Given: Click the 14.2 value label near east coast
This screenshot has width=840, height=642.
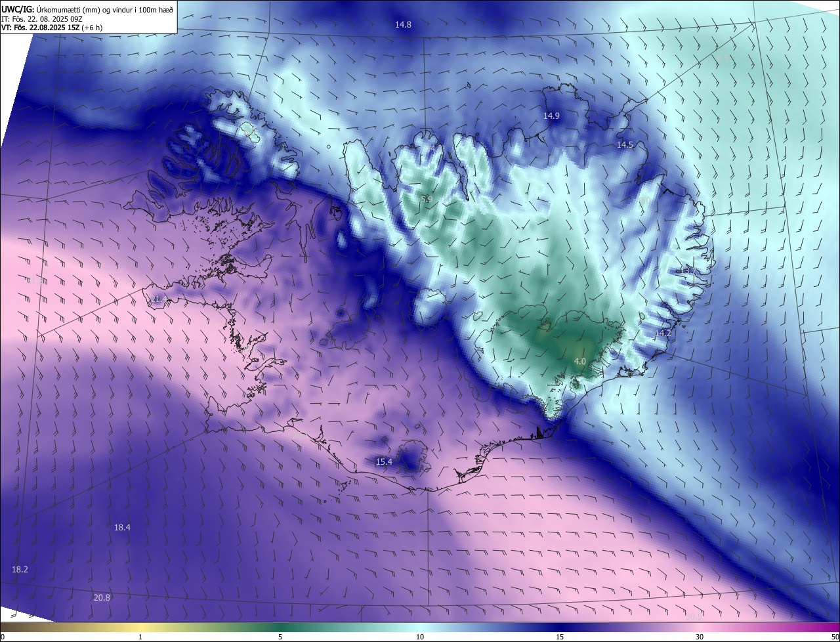Looking at the screenshot, I should (x=663, y=333).
